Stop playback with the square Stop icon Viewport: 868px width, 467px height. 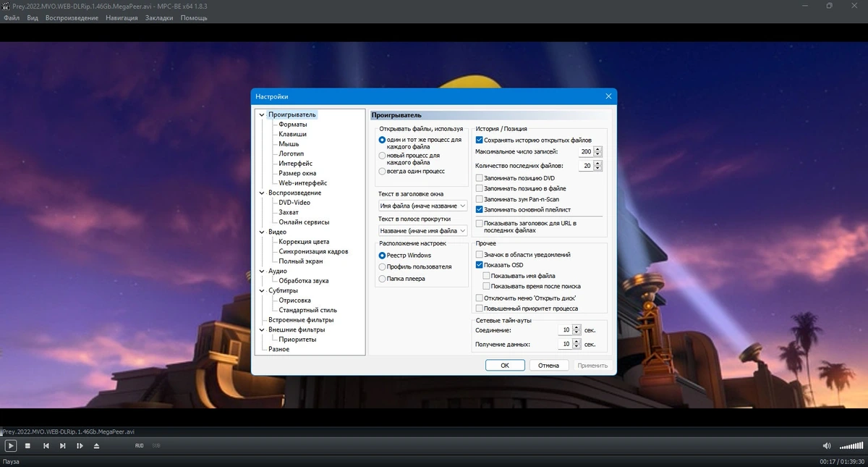click(x=27, y=445)
